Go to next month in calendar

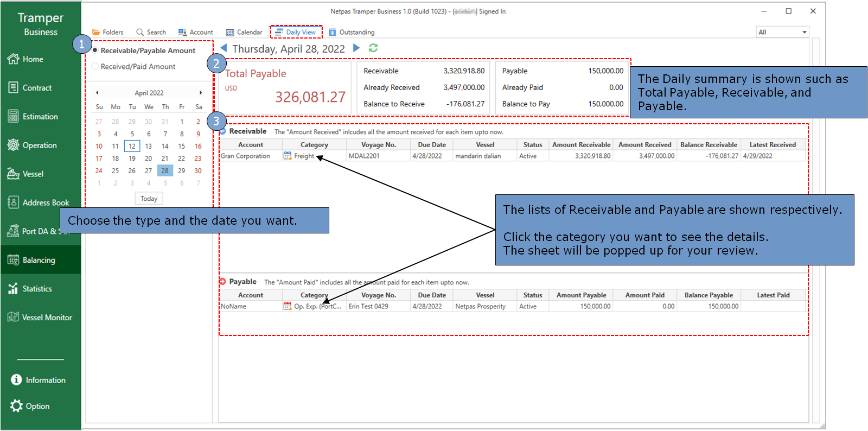[x=201, y=93]
